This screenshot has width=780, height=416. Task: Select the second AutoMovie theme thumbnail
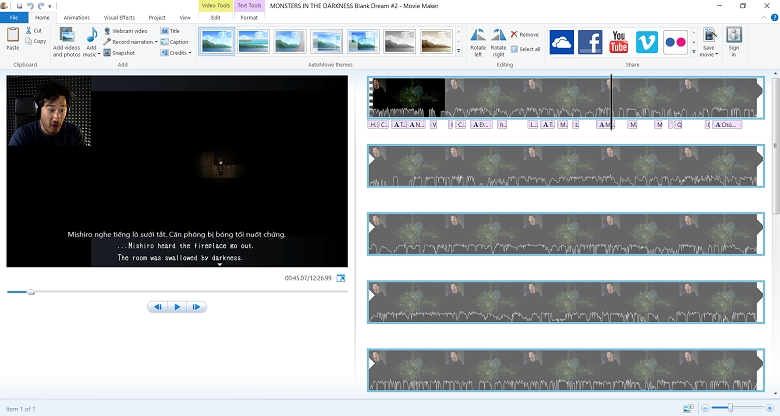[x=253, y=41]
